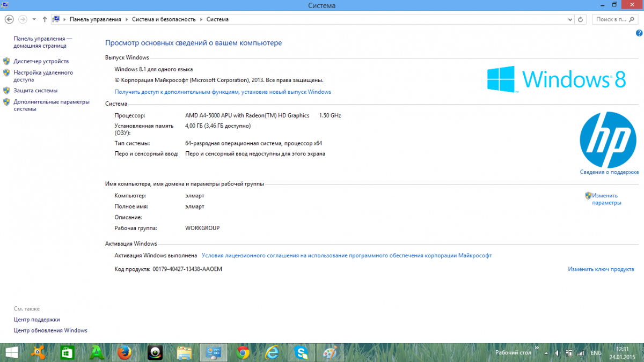Click product code 00179-40427-13438-AAOEM
This screenshot has height=362, width=644.
[187, 269]
